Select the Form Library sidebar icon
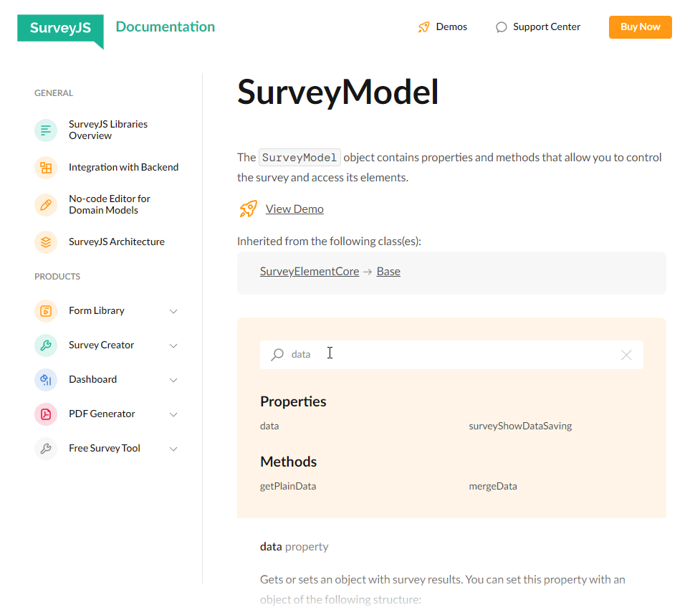 point(45,310)
